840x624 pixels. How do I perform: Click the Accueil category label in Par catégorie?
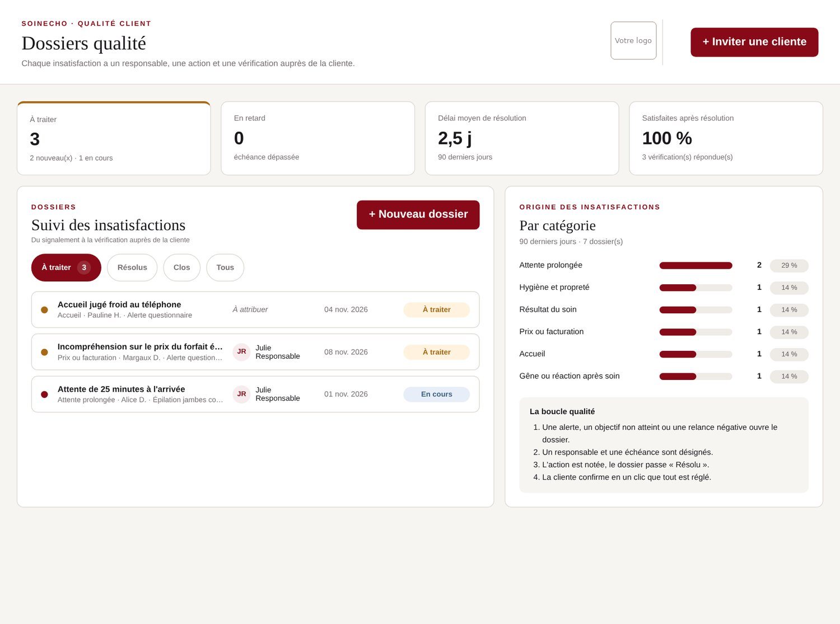coord(532,354)
